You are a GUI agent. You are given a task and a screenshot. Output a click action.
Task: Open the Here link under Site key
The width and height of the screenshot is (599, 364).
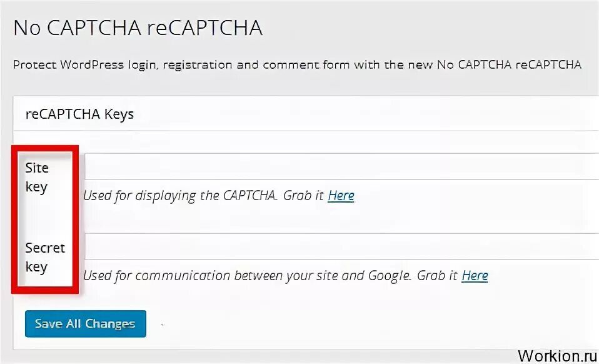[x=341, y=195]
